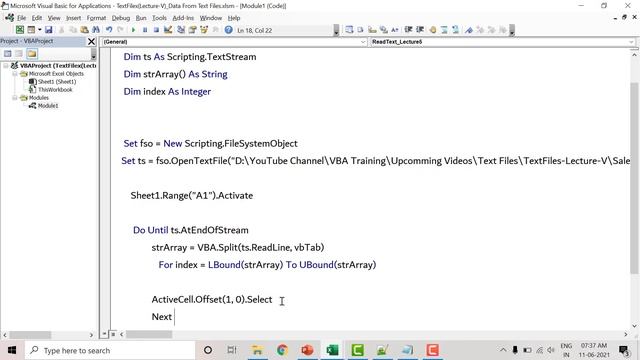The width and height of the screenshot is (640, 360).
Task: Toggle Design Mode from the toolbar
Action: (x=168, y=30)
